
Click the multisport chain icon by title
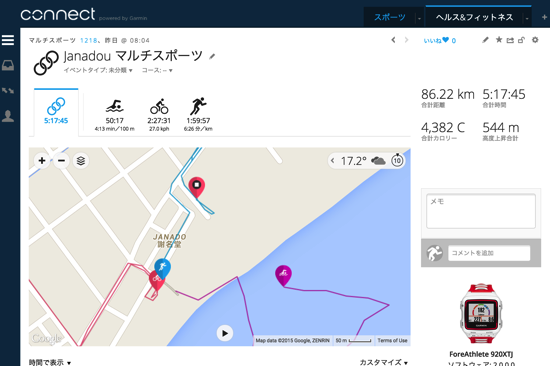[x=46, y=63]
